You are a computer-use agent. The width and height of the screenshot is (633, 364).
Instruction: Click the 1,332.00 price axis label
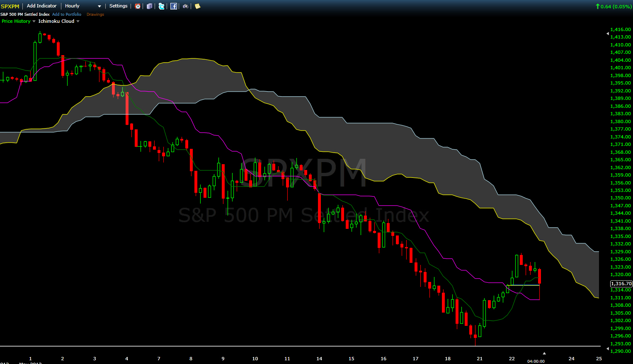pyautogui.click(x=621, y=244)
